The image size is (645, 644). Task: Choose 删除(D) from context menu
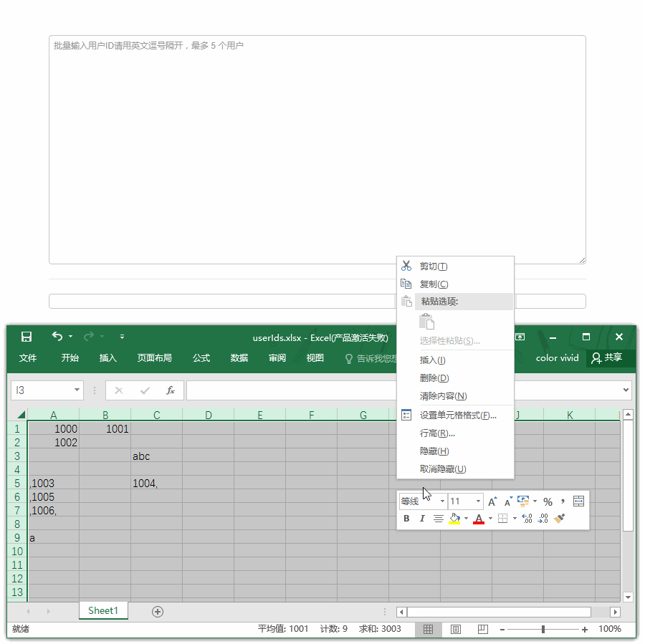click(455, 378)
